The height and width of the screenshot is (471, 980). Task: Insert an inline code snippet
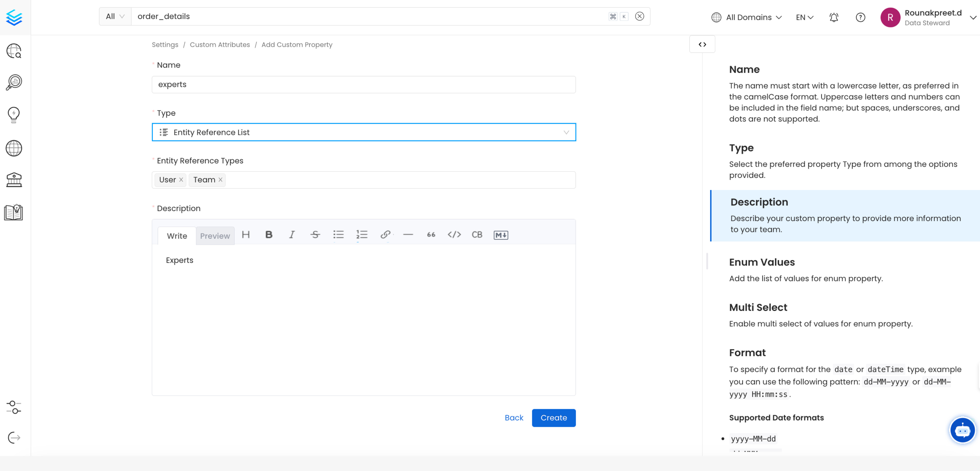[x=454, y=235]
